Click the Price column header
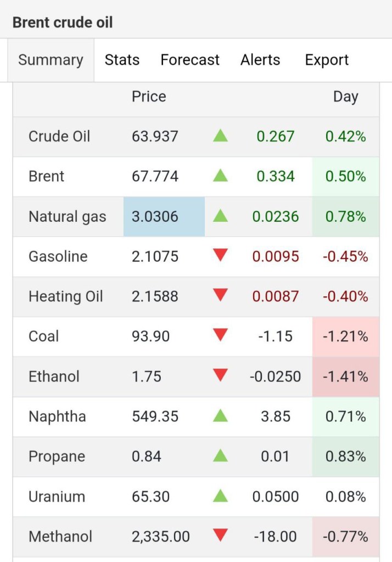 (x=149, y=97)
